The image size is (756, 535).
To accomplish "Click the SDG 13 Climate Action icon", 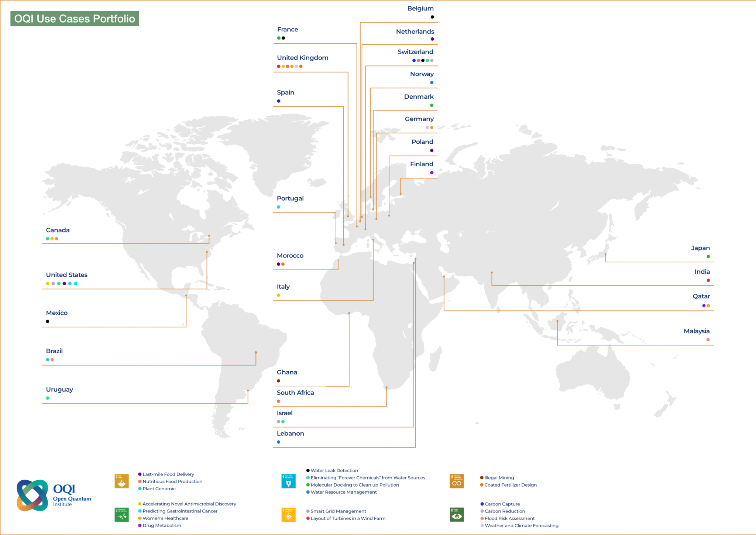I will click(x=457, y=514).
